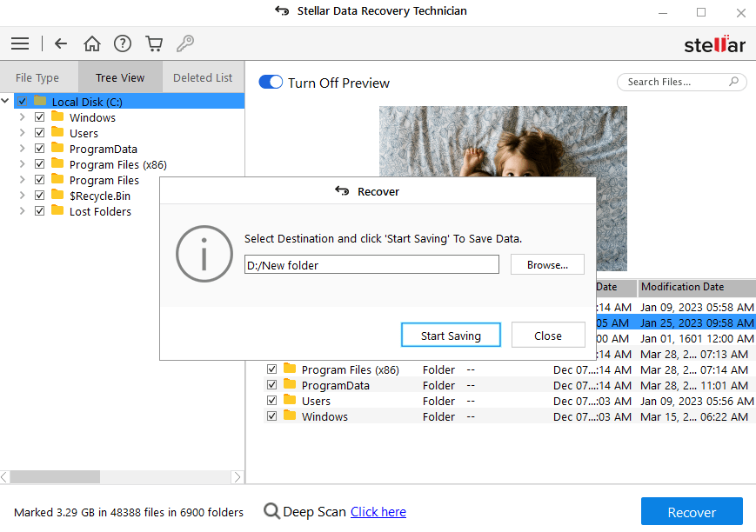Open the shopping cart icon

point(154,43)
